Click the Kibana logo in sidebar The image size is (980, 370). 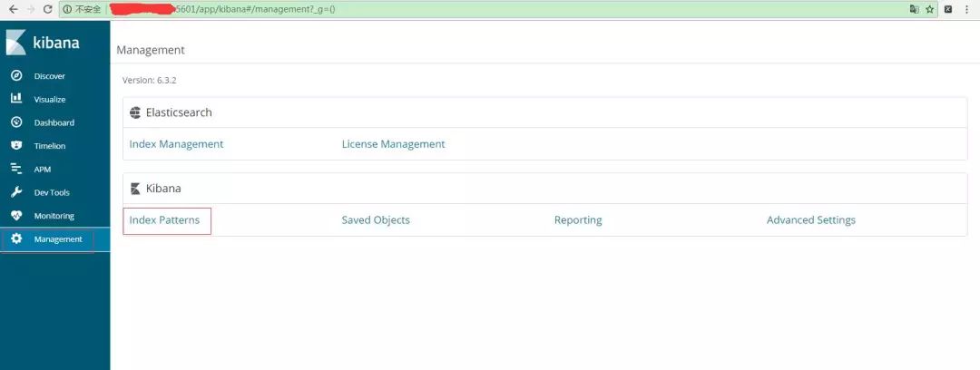click(43, 43)
